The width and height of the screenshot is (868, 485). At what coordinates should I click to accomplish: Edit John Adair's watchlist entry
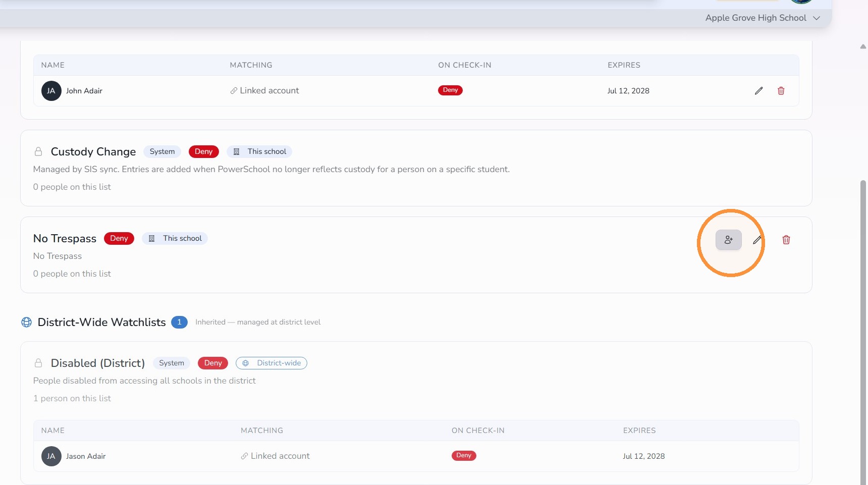point(758,91)
